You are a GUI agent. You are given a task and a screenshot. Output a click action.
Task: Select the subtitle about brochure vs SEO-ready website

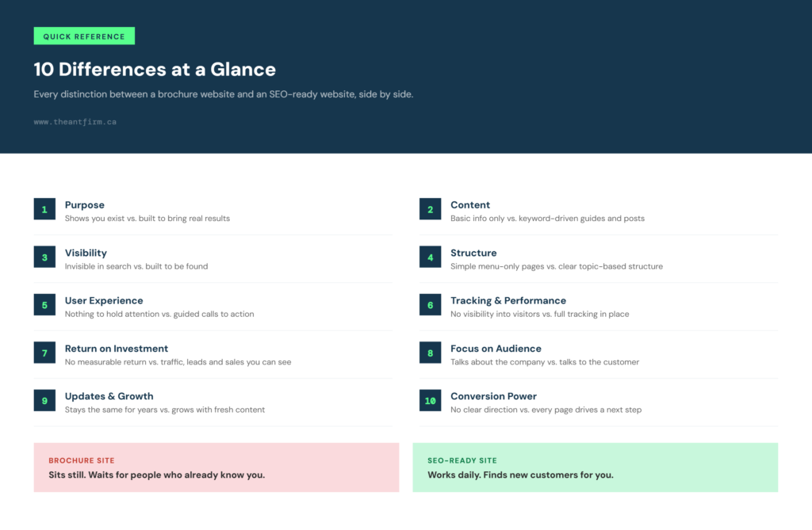[x=223, y=94]
